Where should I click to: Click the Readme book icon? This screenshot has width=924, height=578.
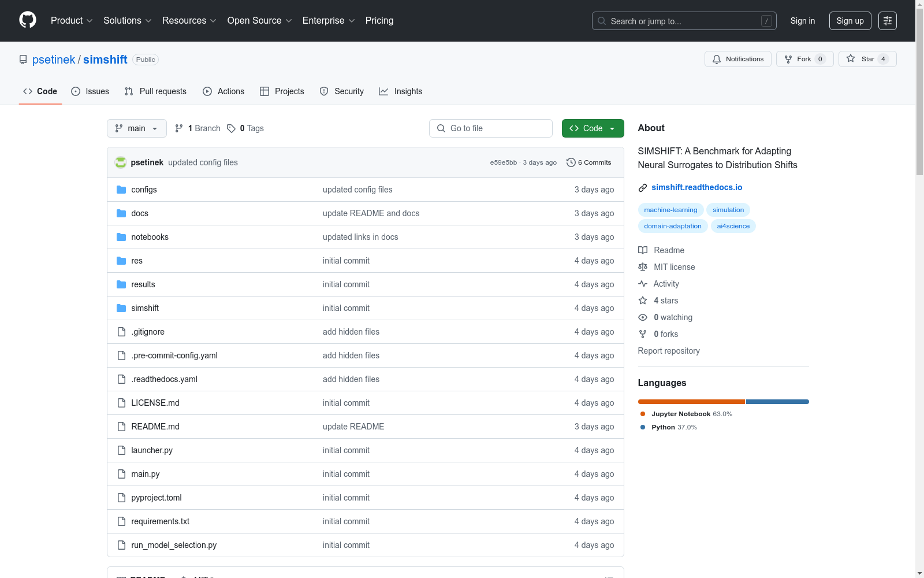(x=643, y=250)
